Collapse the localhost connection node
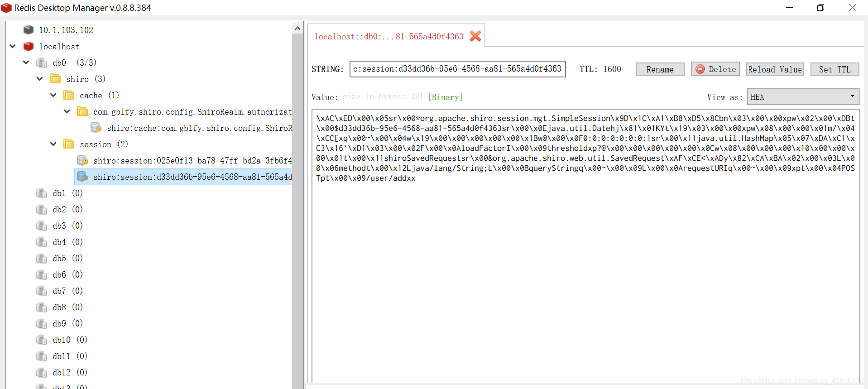The width and height of the screenshot is (868, 389). 13,46
